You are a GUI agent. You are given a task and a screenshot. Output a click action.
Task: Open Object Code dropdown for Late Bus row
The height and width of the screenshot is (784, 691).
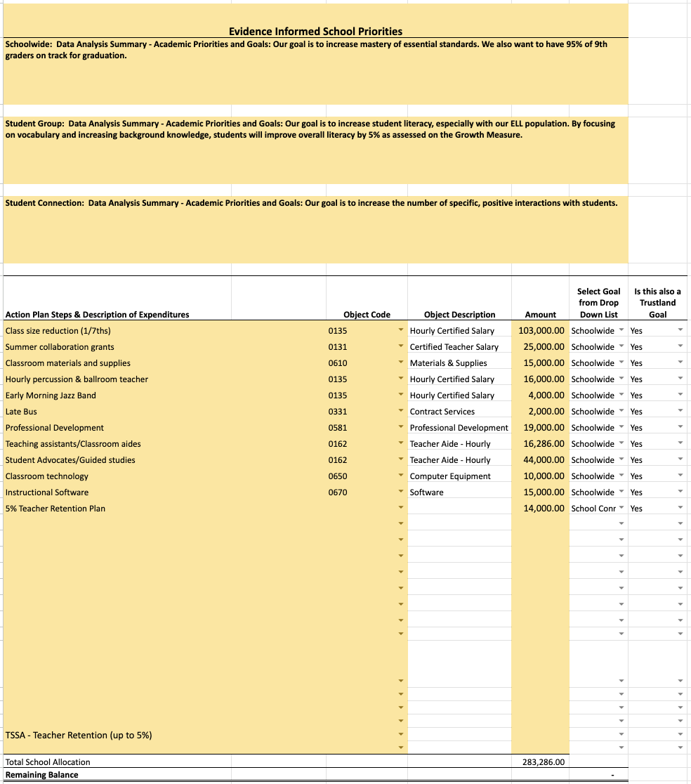point(401,410)
